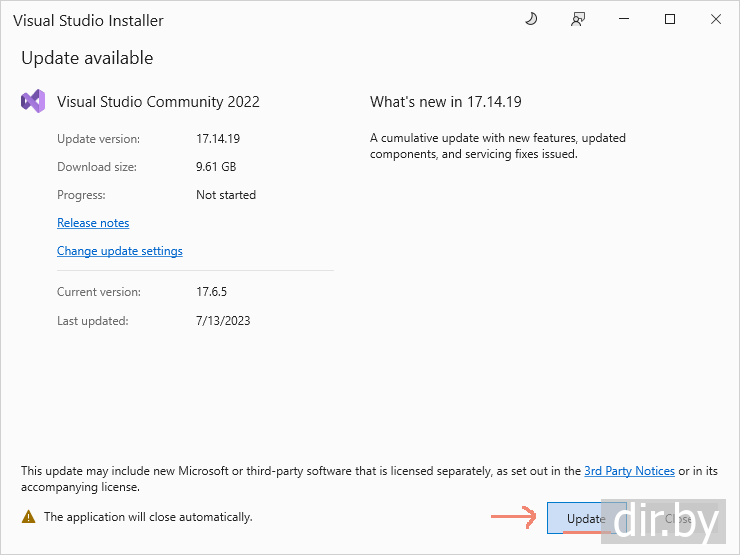Open the Release notes link
This screenshot has width=740, height=555.
click(93, 223)
